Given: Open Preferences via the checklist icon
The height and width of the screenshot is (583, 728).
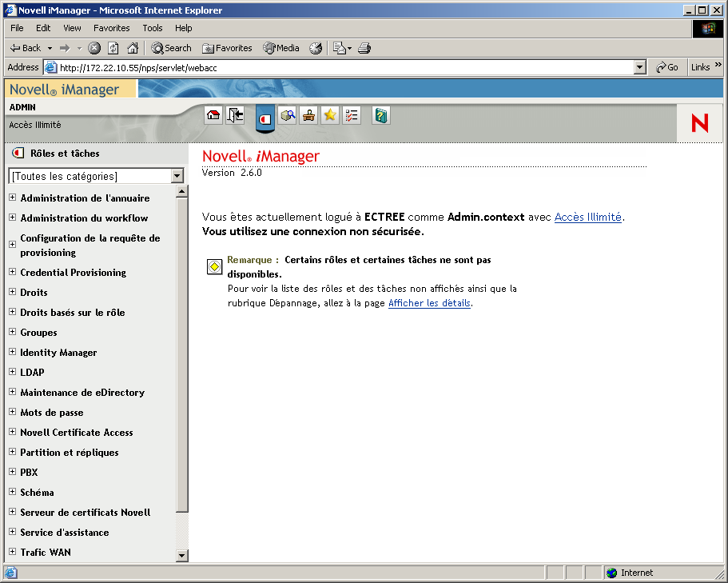Looking at the screenshot, I should (x=351, y=115).
